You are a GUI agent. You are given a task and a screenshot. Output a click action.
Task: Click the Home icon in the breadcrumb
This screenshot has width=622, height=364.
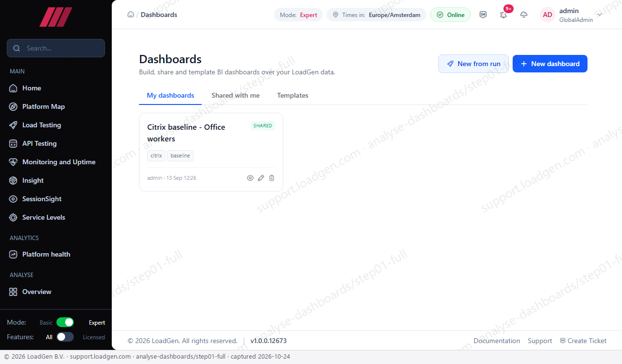131,15
